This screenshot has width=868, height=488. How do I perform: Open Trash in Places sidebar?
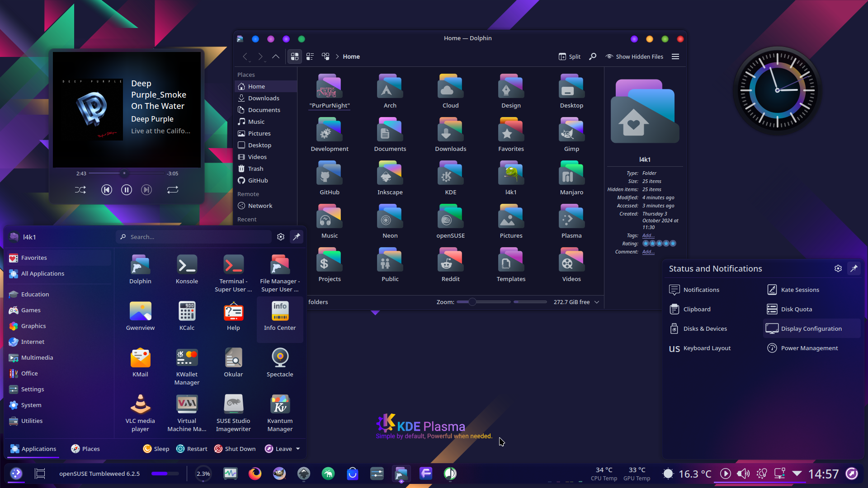(x=266, y=169)
